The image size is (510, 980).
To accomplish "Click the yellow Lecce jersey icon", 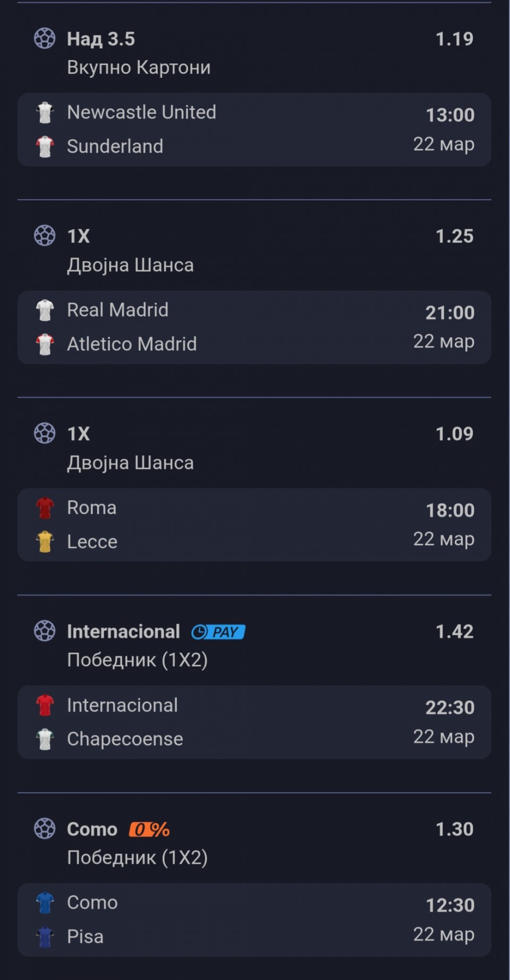I will pos(45,542).
